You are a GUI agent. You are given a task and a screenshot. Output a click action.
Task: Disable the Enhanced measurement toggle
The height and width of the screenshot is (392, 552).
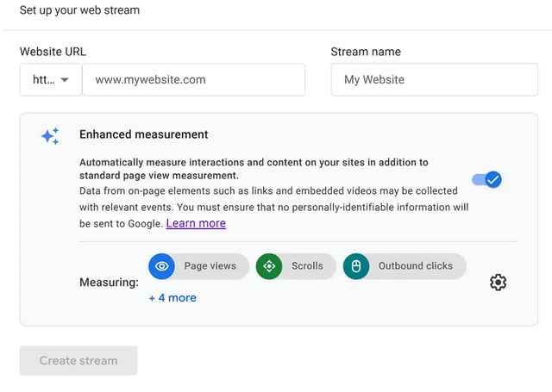pyautogui.click(x=487, y=180)
